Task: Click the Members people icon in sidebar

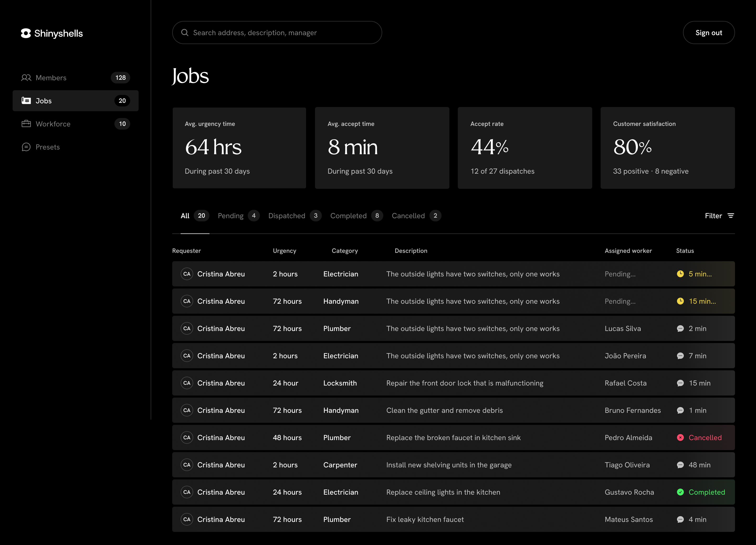Action: [x=26, y=78]
